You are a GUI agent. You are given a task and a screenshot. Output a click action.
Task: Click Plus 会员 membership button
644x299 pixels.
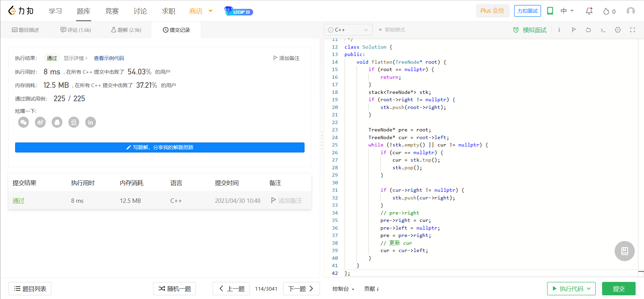[492, 11]
